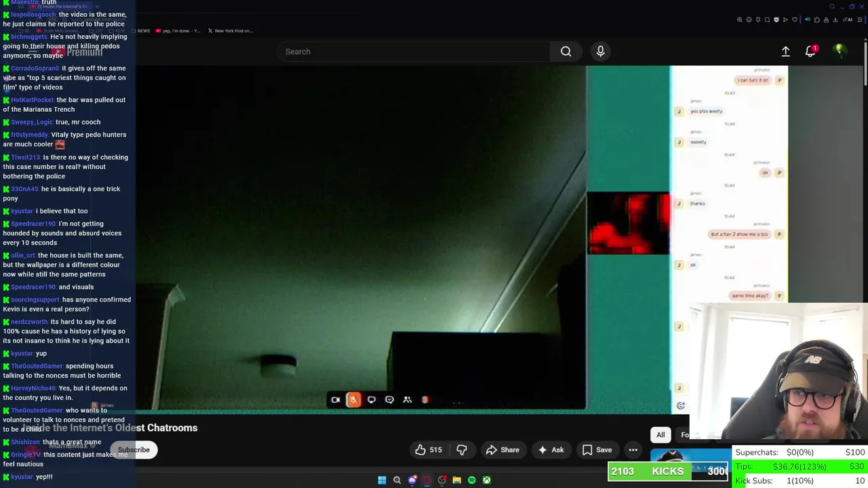
Task: Toggle the orange muted microphone button
Action: point(353,400)
